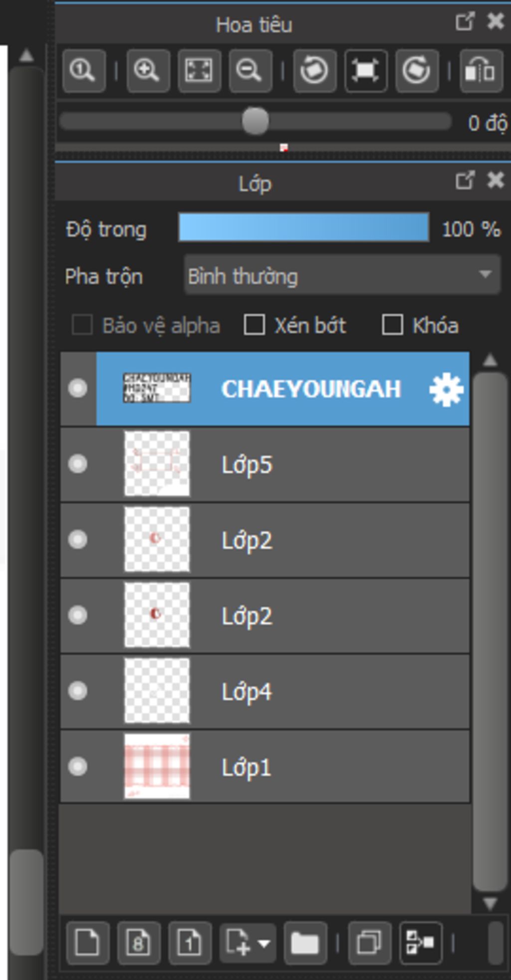Rotate canvas left icon

point(314,71)
